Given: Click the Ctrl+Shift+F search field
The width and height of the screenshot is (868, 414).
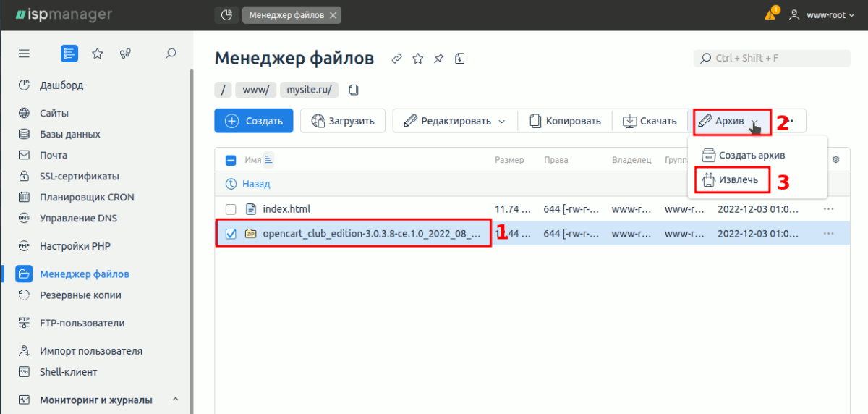Looking at the screenshot, I should pos(772,59).
